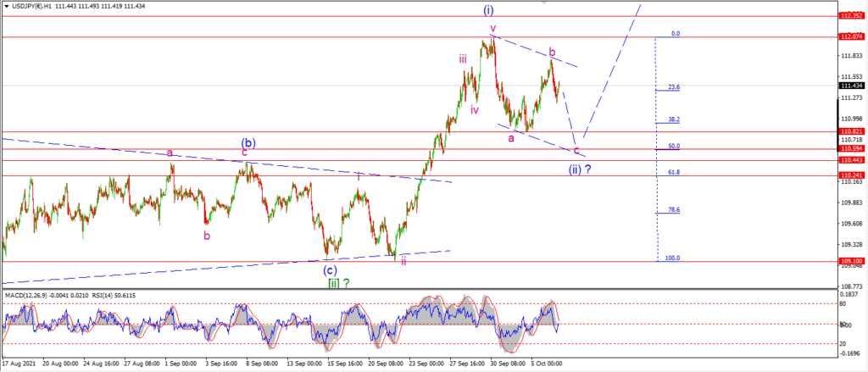This screenshot has width=868, height=372.
Task: Select the 112.074 resistance price label
Action: click(851, 36)
